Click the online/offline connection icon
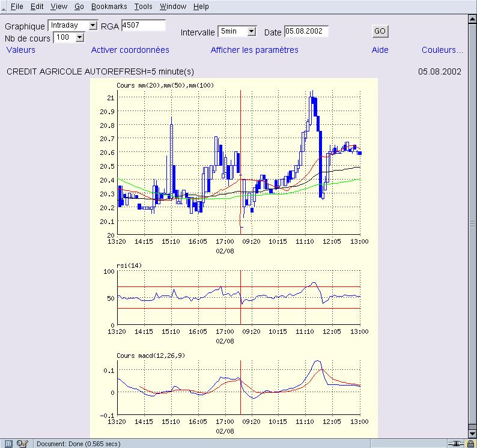Viewport: 477px width, 448px height. click(x=455, y=444)
